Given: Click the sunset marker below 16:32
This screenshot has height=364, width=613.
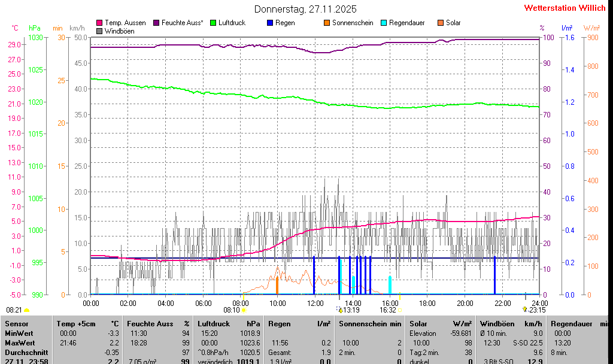Looking at the screenshot, I should (x=400, y=310).
